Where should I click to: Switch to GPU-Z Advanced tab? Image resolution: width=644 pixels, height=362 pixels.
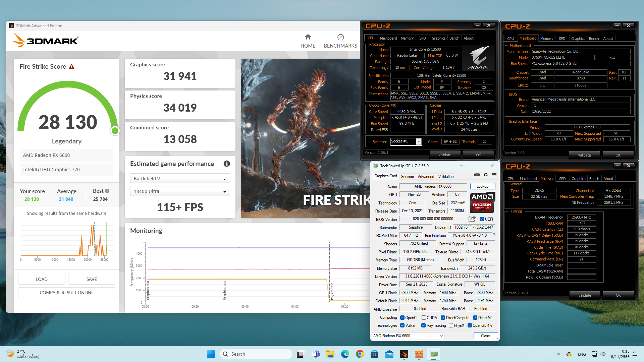[x=426, y=177]
